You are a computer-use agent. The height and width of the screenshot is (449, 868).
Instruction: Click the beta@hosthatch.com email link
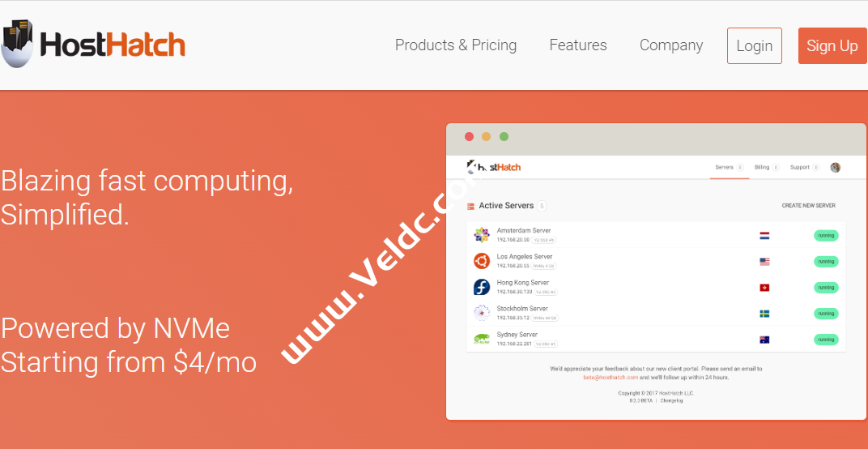[x=611, y=378]
